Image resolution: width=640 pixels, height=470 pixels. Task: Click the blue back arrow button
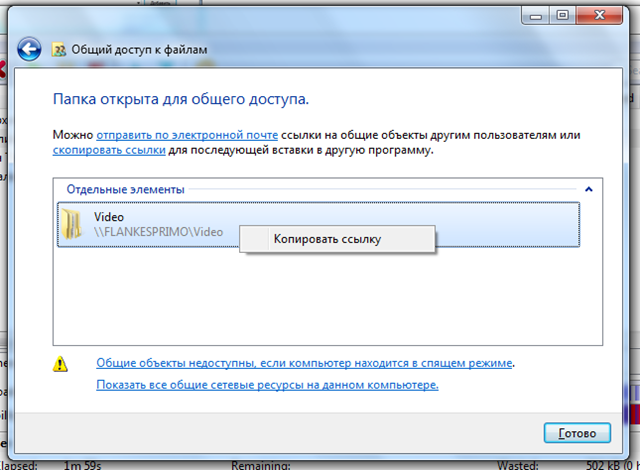[x=29, y=49]
